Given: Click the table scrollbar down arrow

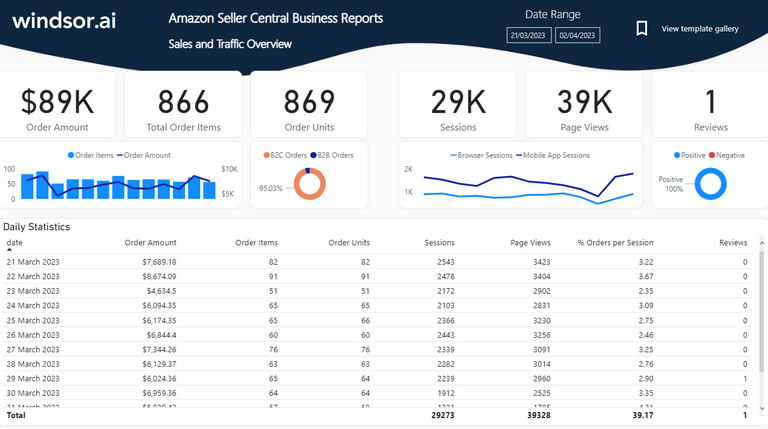Looking at the screenshot, I should coord(762,408).
